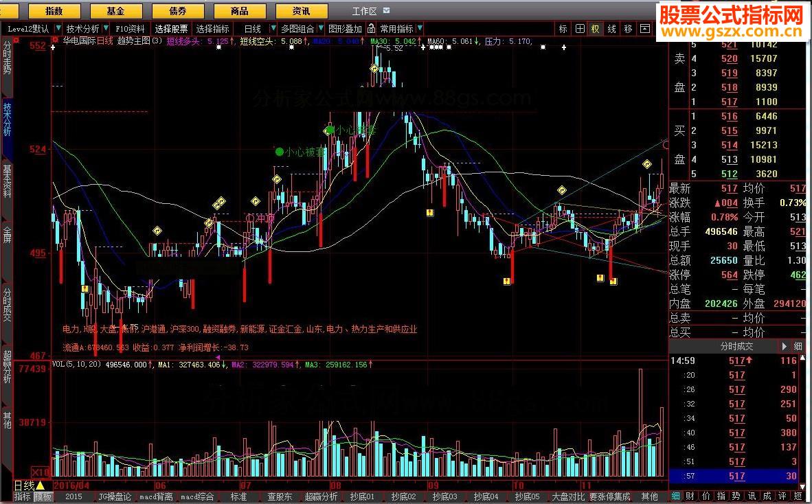The image size is (812, 504).
Task: Click the 细 button in 分时成交 header
Action: [x=798, y=346]
